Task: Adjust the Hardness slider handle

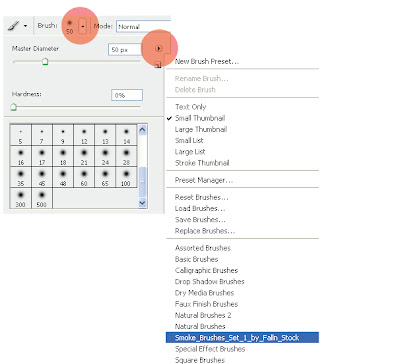Action: 13,107
